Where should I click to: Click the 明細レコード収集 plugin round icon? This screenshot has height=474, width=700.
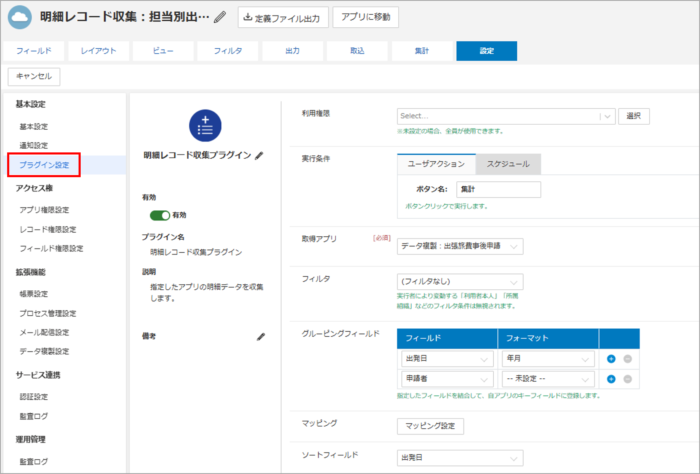tap(205, 125)
